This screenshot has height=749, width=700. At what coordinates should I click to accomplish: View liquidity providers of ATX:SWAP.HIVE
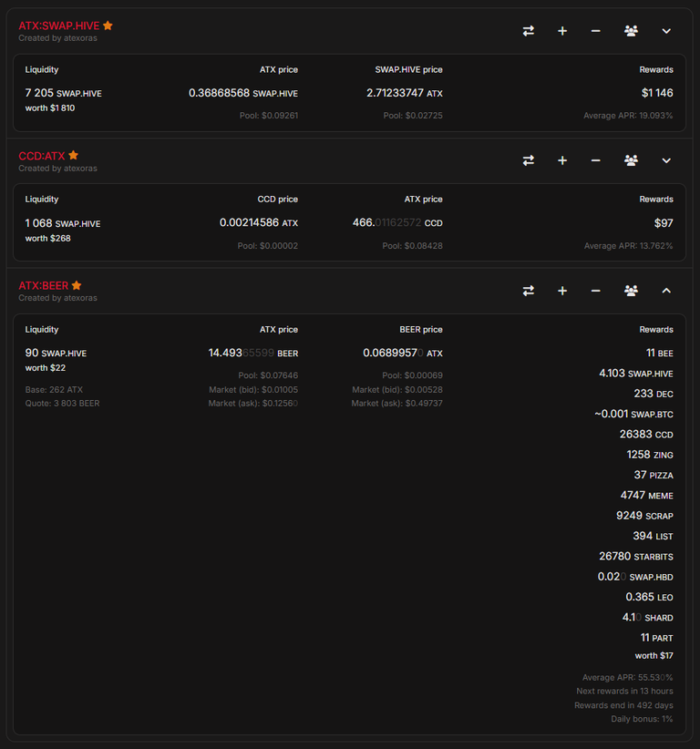tap(631, 31)
